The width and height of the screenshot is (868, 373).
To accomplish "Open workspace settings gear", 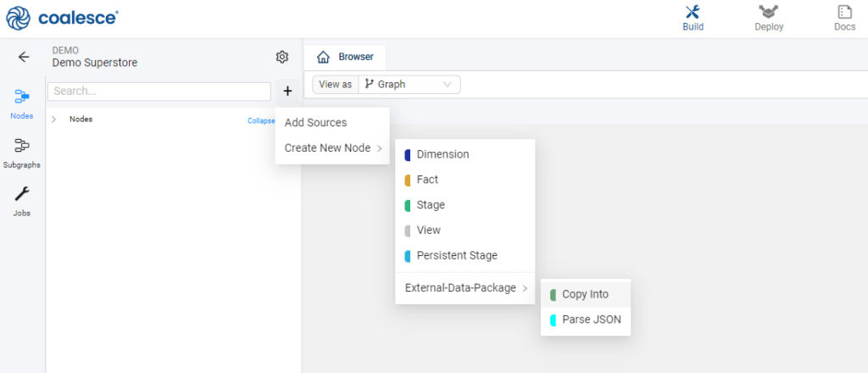I will click(x=282, y=57).
